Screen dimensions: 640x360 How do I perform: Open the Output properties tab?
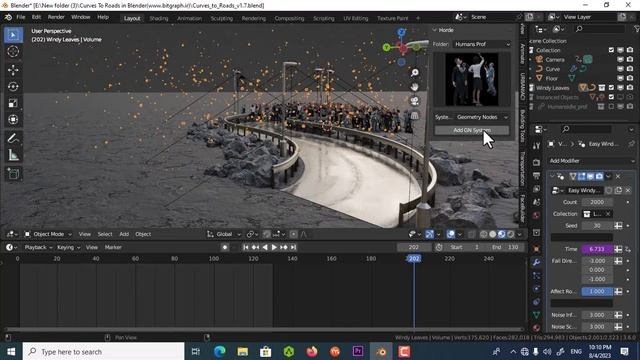(537, 176)
